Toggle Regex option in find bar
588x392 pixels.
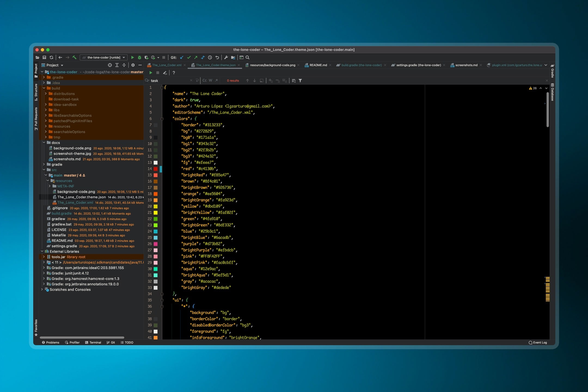pyautogui.click(x=216, y=81)
